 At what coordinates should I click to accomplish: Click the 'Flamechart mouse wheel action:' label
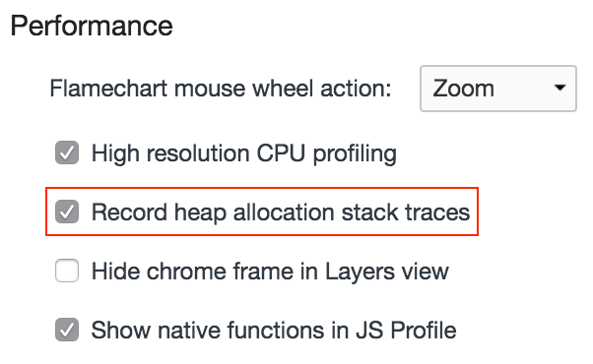click(x=221, y=89)
